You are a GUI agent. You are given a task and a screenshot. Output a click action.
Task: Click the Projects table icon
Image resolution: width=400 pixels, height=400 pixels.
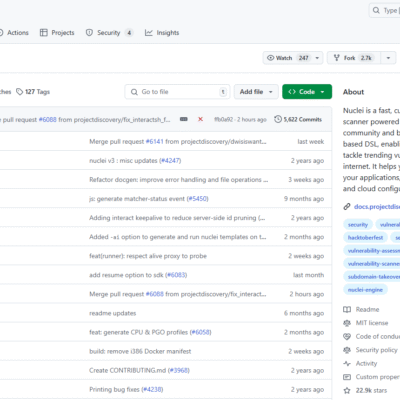point(44,33)
